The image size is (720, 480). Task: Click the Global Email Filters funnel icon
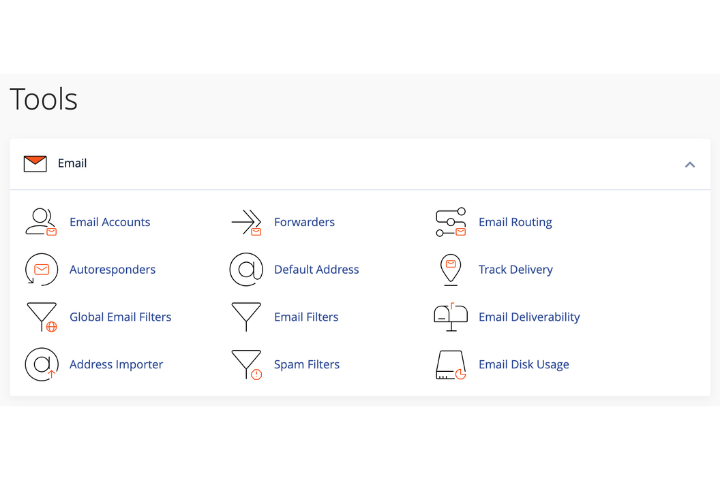point(42,317)
